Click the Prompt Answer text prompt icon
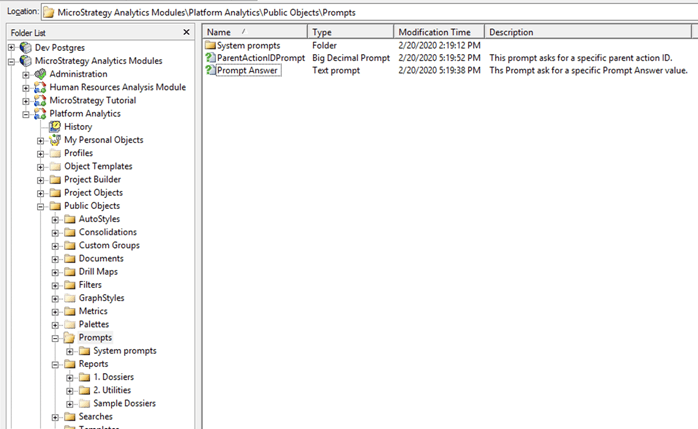Screen dimensions: 698x429 pos(210,71)
